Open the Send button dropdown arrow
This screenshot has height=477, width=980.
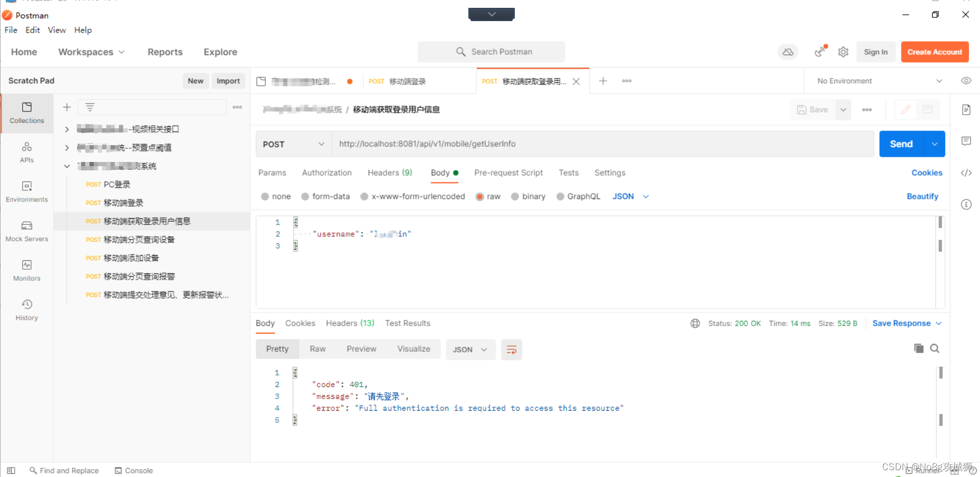(934, 144)
